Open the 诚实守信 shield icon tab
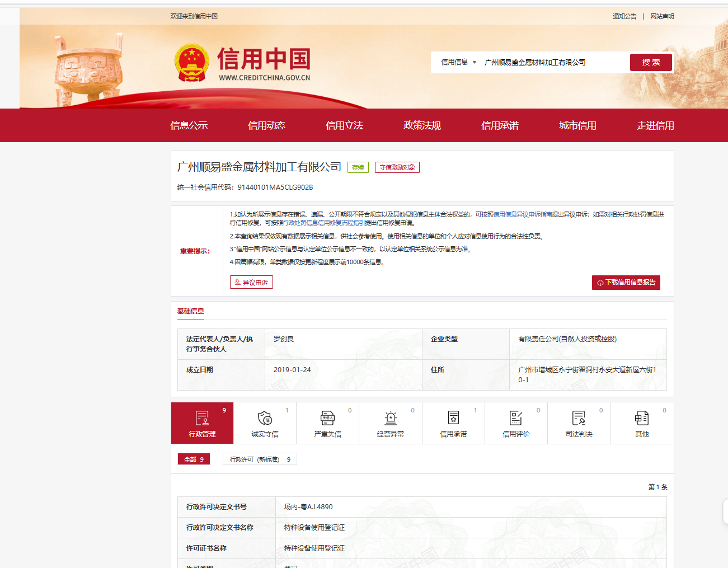This screenshot has height=568, width=728. (x=265, y=418)
